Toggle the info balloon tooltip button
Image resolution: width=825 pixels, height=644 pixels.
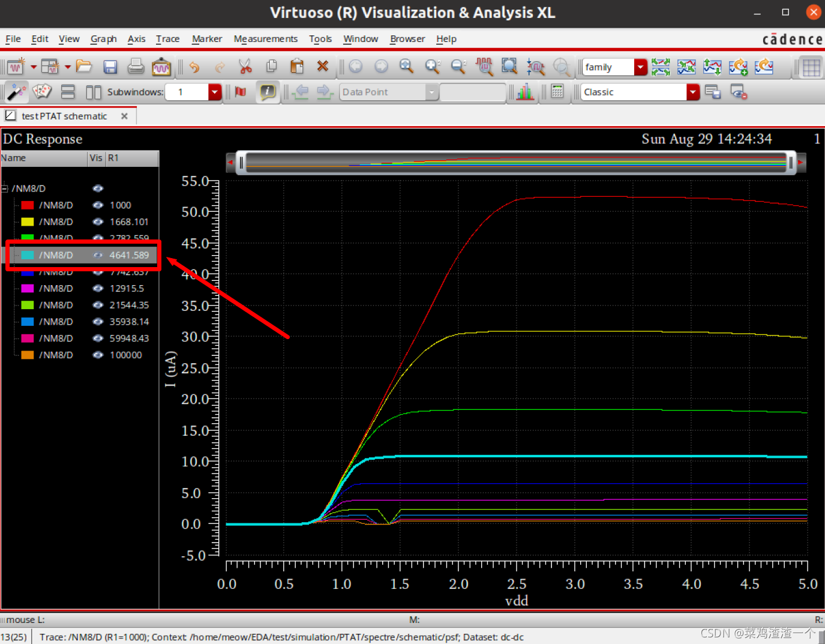(x=268, y=92)
